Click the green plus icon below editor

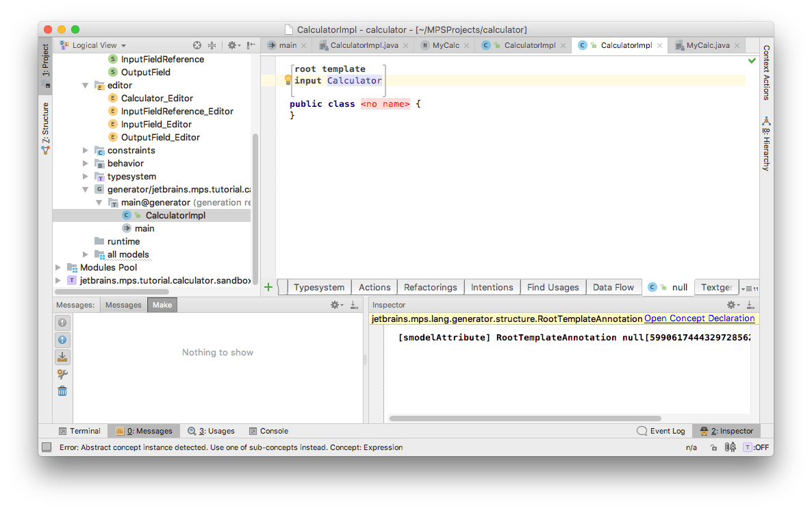click(268, 287)
